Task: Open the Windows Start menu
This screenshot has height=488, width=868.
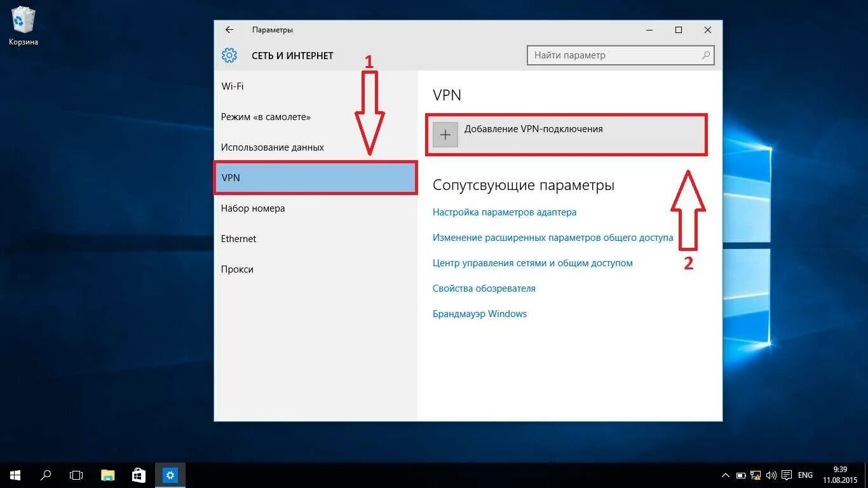Action: [15, 475]
